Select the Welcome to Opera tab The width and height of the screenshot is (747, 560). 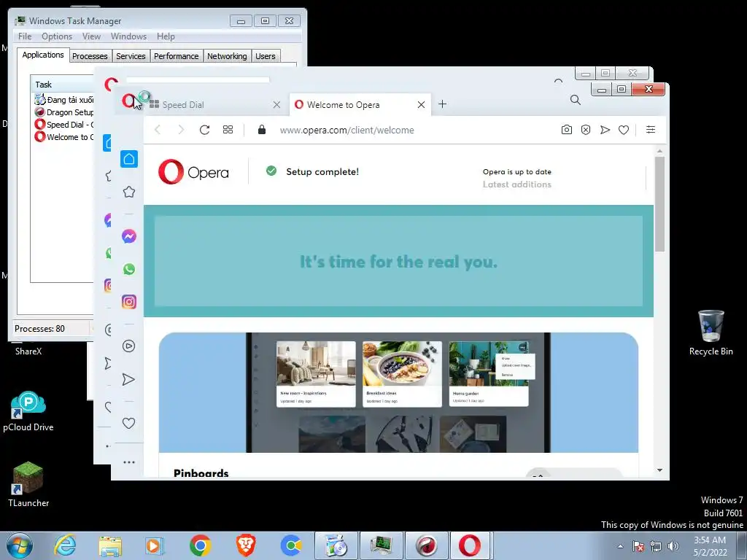[x=360, y=105]
